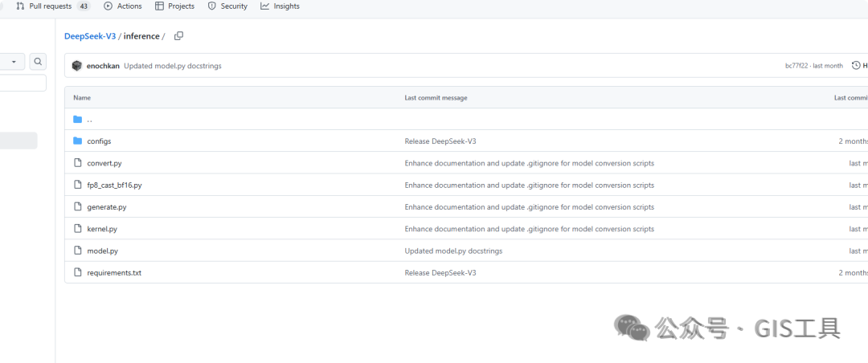Image resolution: width=868 pixels, height=363 pixels.
Task: Open commit message in fp8_cast_bf16.py row
Action: (x=529, y=186)
